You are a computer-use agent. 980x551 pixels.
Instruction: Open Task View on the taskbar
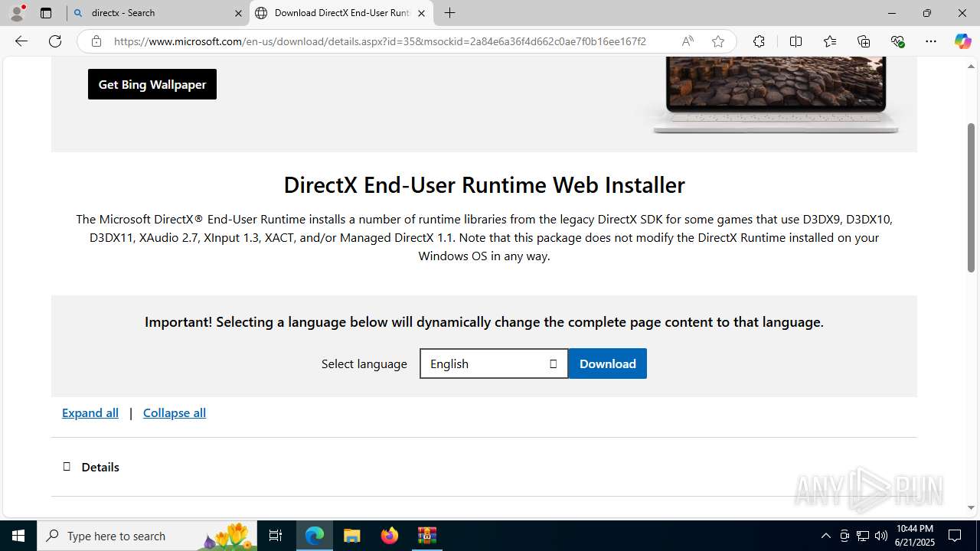(276, 536)
